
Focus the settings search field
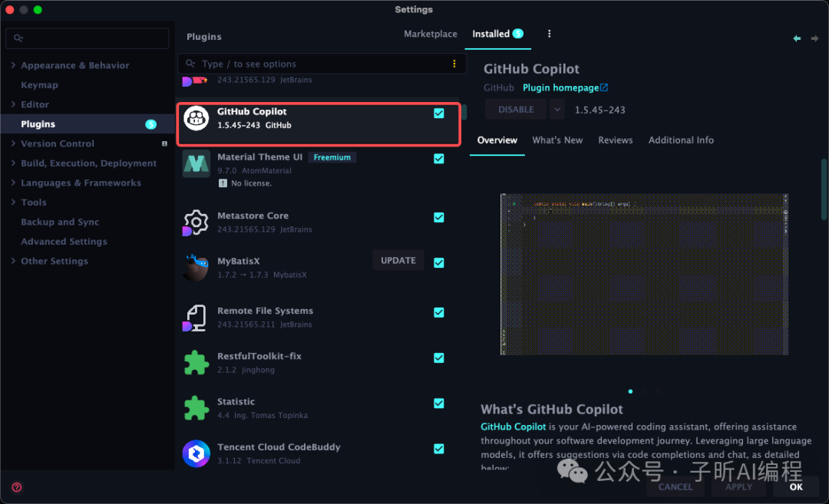click(88, 38)
